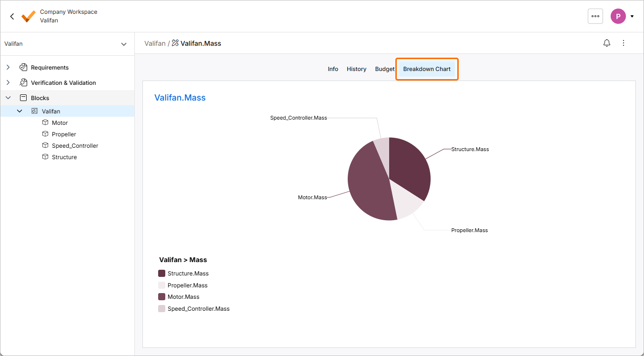
Task: Select Requirements in the sidebar
Action: pos(50,68)
